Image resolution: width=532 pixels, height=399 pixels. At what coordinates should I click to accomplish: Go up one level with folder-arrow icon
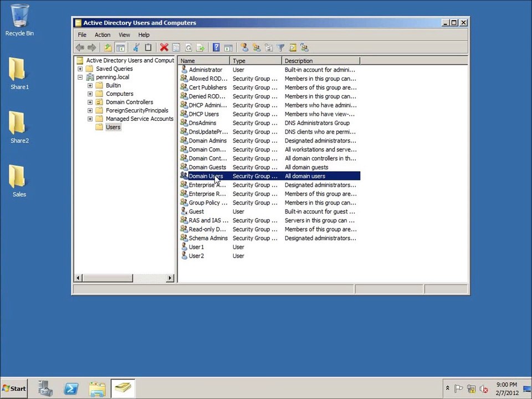pyautogui.click(x=108, y=48)
